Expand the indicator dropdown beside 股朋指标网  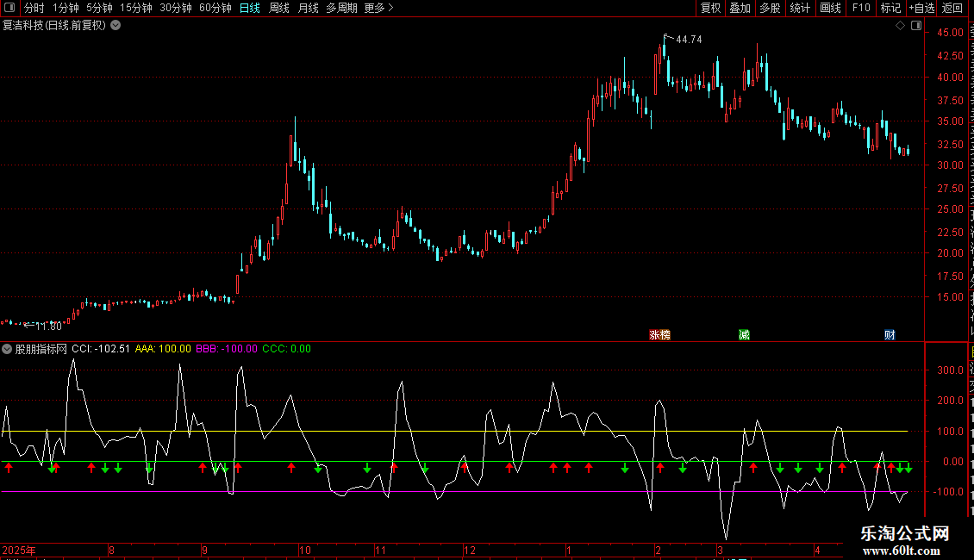[x=7, y=349]
